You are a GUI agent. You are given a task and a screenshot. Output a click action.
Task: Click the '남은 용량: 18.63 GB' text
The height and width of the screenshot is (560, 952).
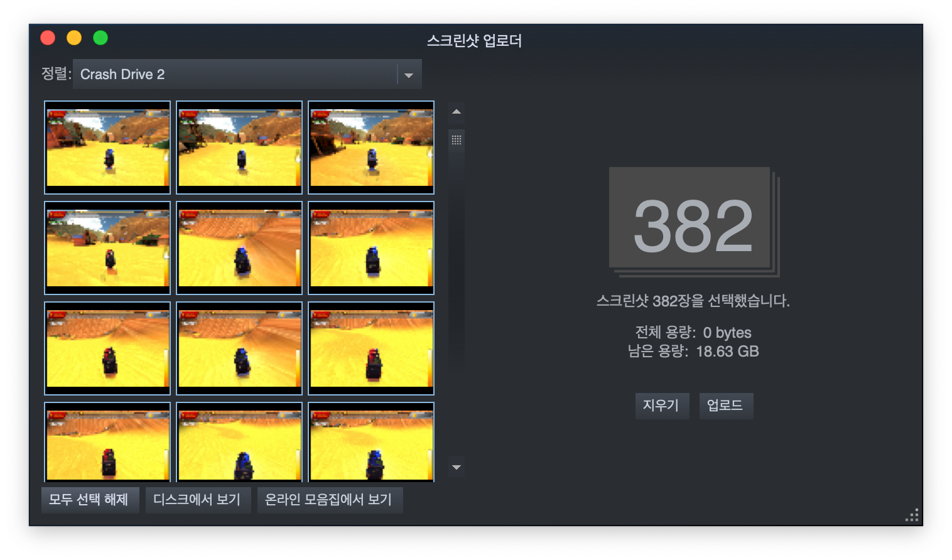(693, 351)
